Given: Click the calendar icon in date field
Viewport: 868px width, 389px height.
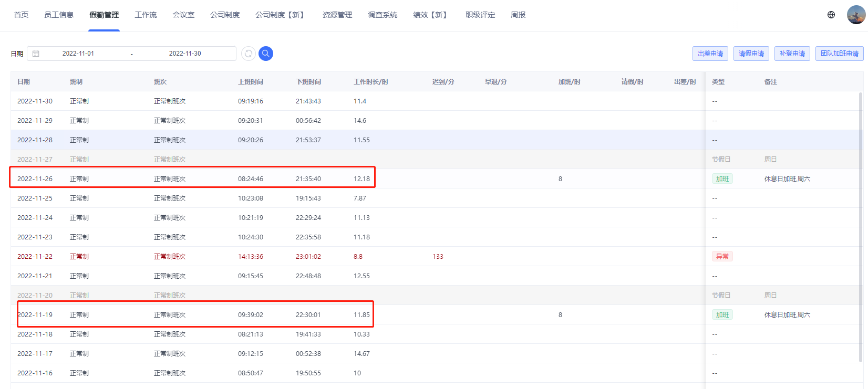Looking at the screenshot, I should pos(36,54).
